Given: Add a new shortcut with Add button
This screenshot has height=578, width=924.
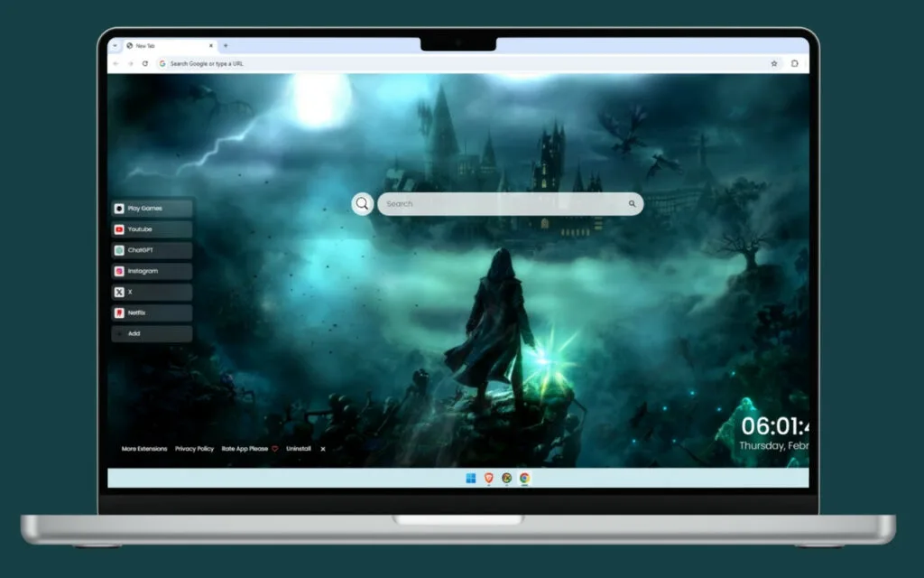Looking at the screenshot, I should click(152, 333).
